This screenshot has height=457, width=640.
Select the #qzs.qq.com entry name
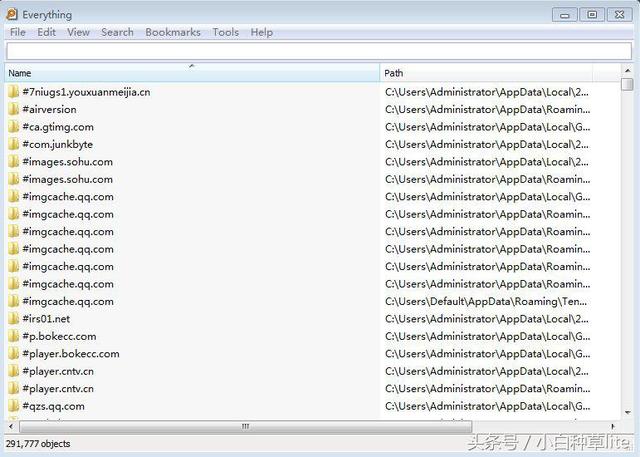[53, 406]
